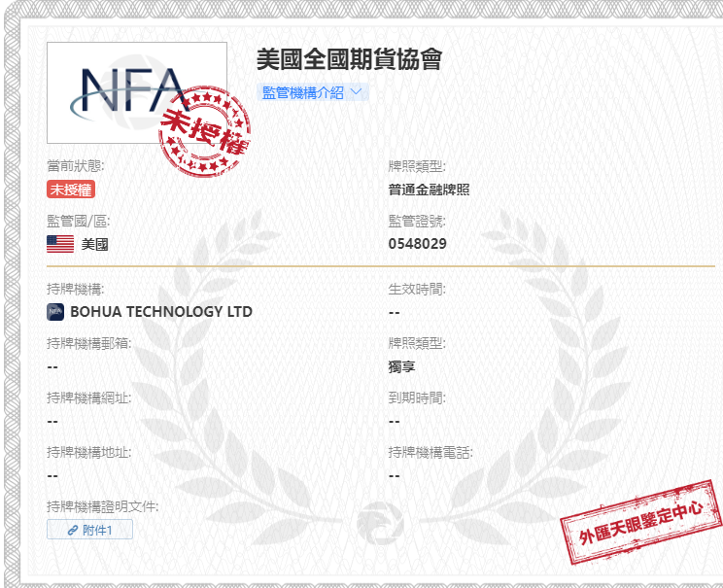The width and height of the screenshot is (723, 588).
Task: Click the 監管證號 label
Action: (x=417, y=221)
